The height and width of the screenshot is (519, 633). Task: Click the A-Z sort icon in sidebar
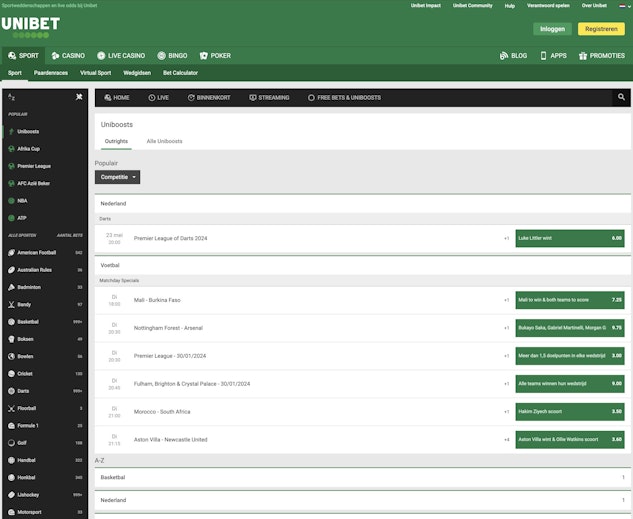coord(11,97)
